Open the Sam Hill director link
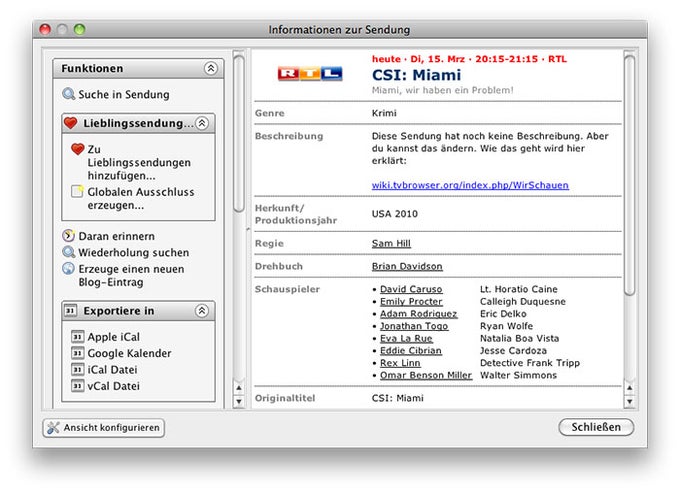 pos(391,243)
